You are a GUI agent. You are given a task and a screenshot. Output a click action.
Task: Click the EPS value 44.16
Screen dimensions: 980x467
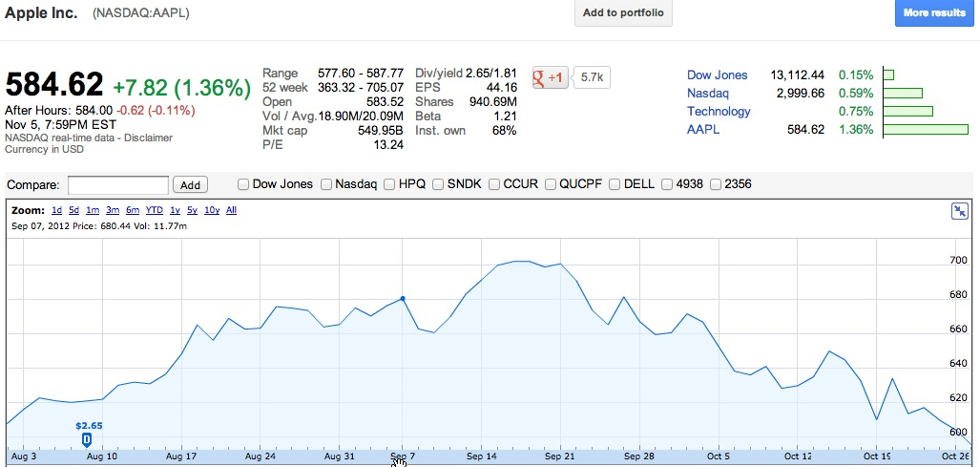pos(501,88)
